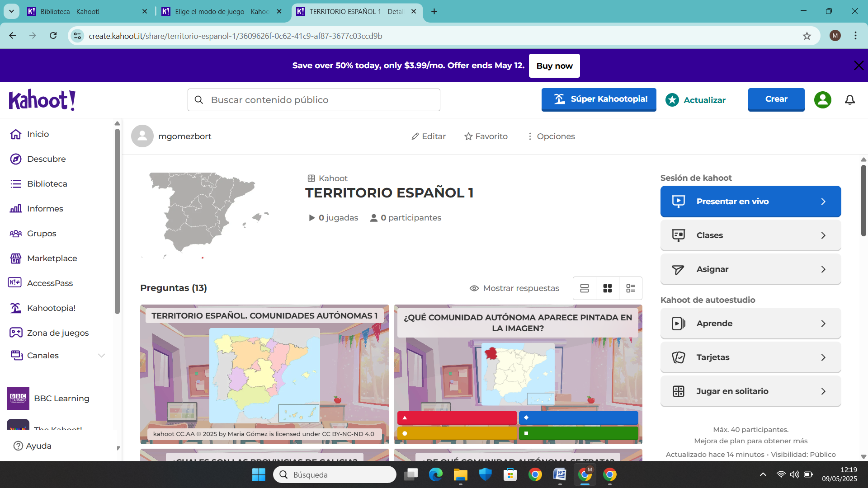Click the Crear button
Screen dimensions: 868x488
tap(776, 99)
